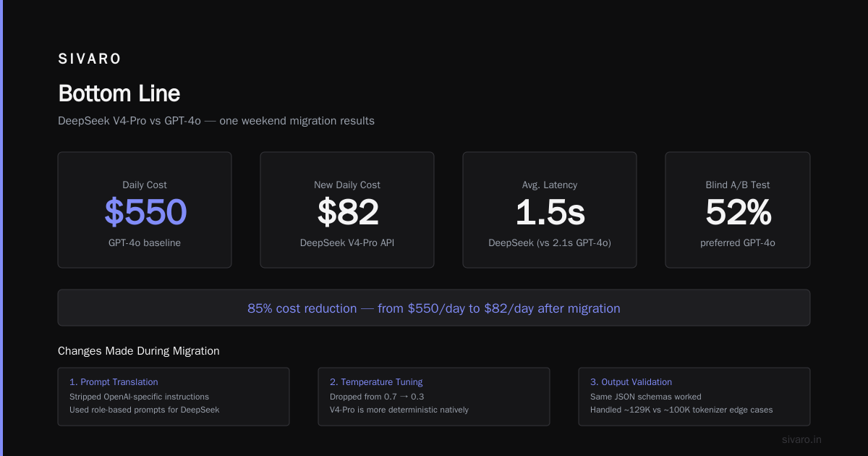
Task: Click 'Used role-based prompts for DeepSeek' line
Action: point(144,410)
